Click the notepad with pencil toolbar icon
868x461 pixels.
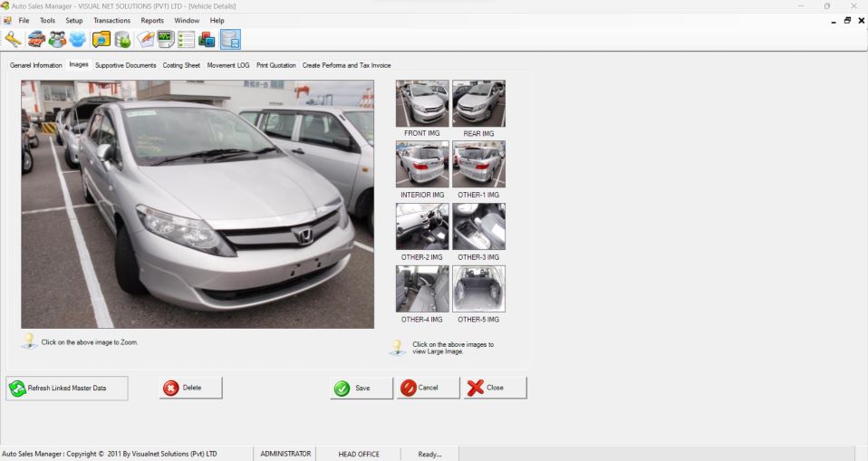click(145, 39)
